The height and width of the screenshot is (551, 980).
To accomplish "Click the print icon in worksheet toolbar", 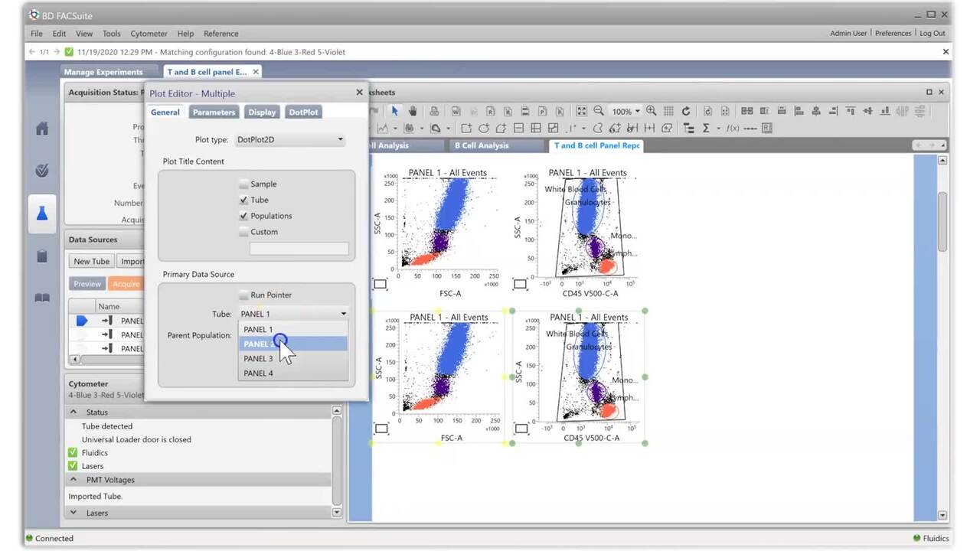I will pos(434,111).
